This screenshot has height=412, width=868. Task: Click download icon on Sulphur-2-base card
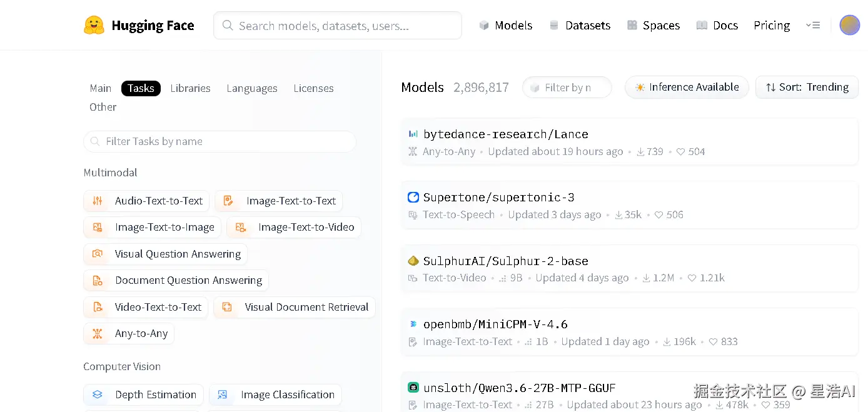click(646, 278)
